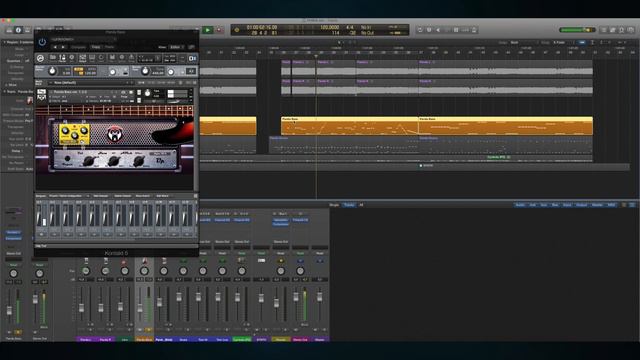The width and height of the screenshot is (640, 360).
Task: Open the Kontakt Purge icon
Action: tap(131, 58)
